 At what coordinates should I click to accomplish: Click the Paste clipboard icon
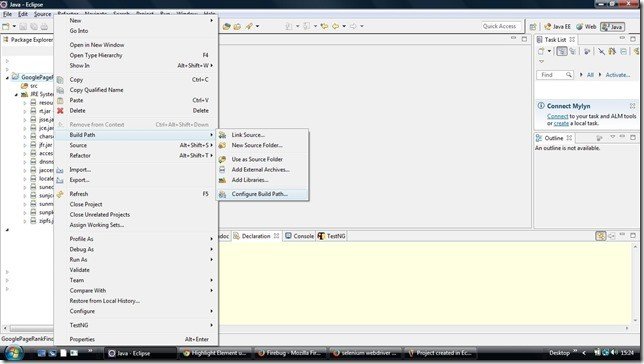(60, 100)
